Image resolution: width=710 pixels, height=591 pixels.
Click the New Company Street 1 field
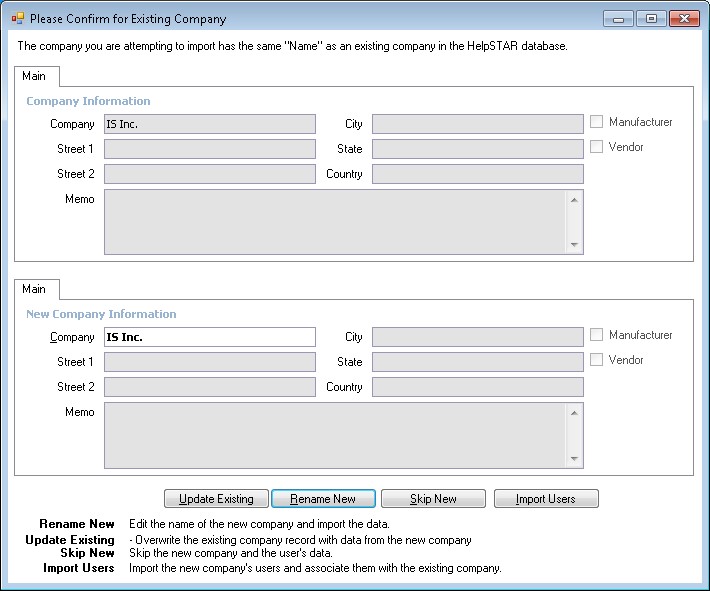209,362
